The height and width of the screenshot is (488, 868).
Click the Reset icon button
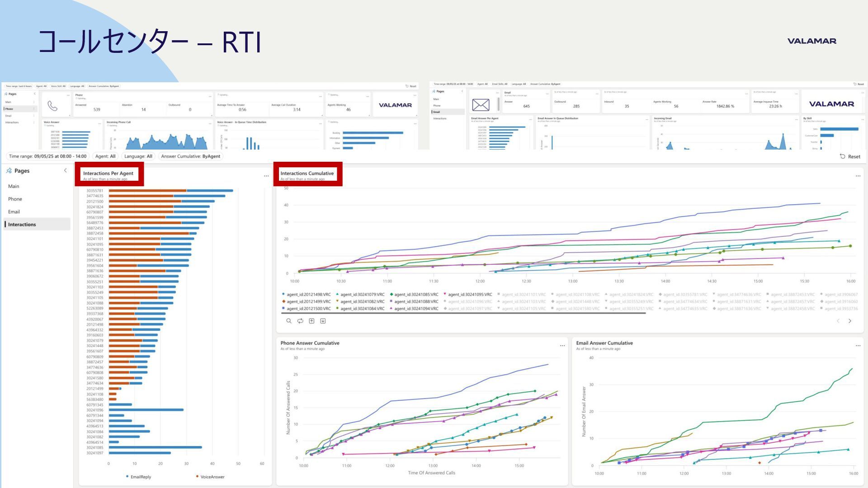[850, 156]
